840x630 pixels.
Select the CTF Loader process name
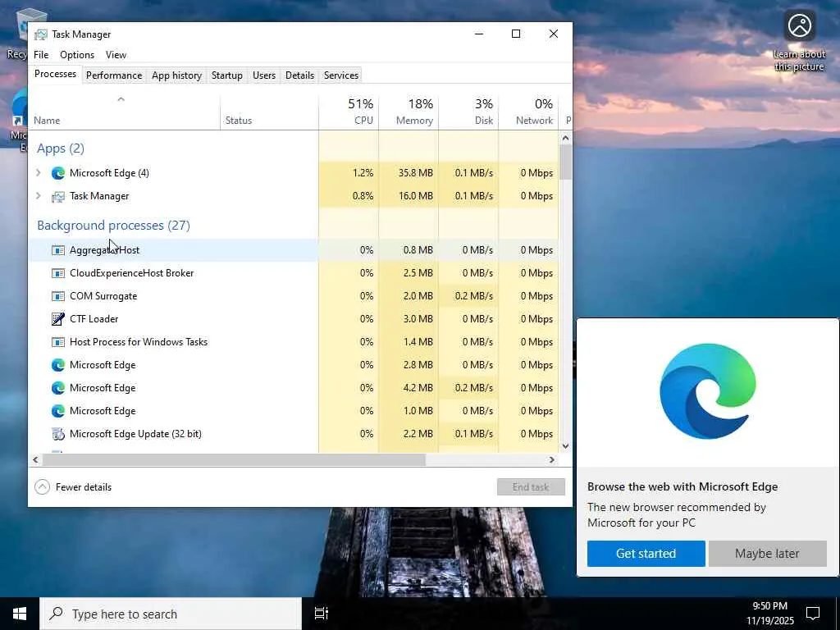pyautogui.click(x=94, y=319)
